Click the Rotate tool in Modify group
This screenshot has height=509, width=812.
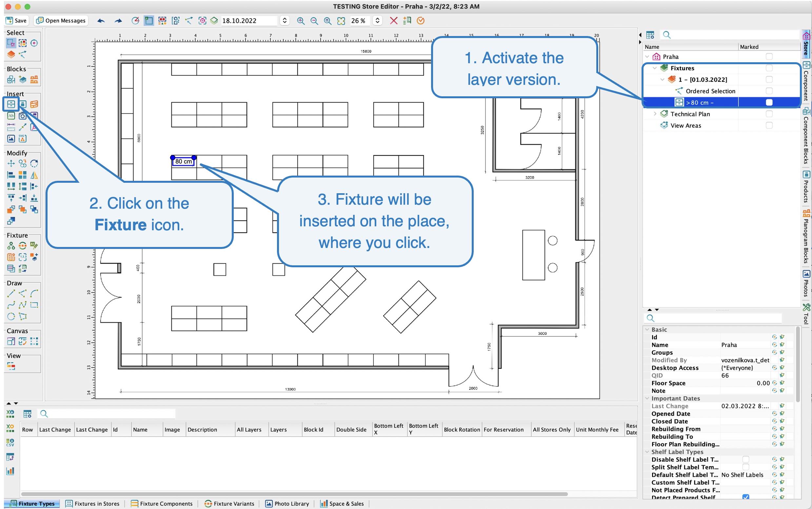pos(34,164)
